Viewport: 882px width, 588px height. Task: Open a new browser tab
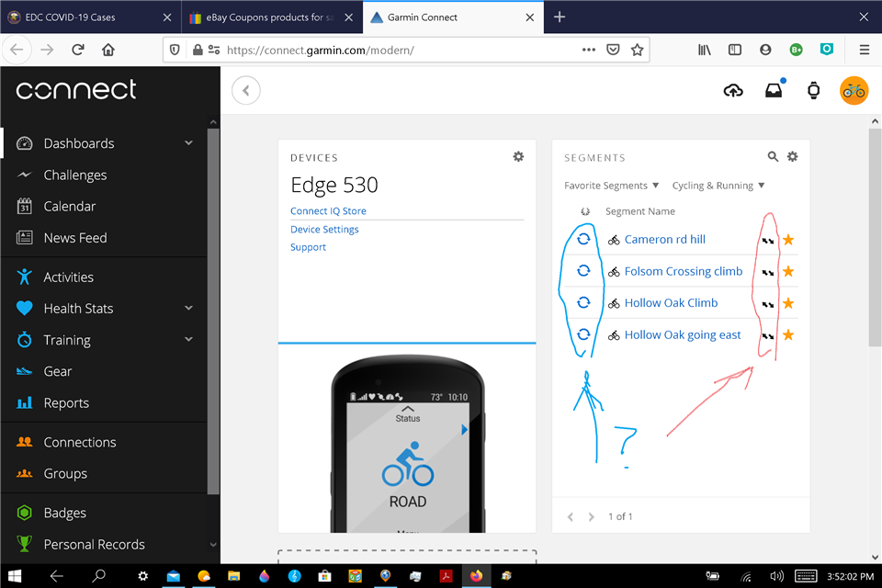click(x=560, y=17)
